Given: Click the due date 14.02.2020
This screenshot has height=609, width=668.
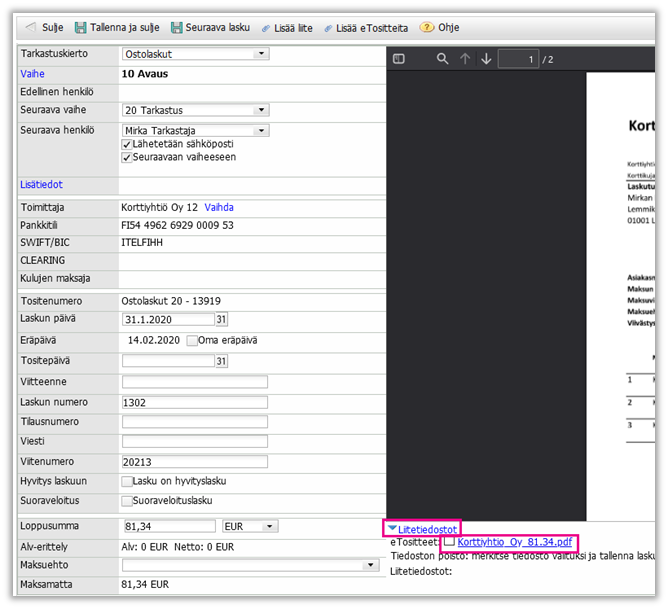Looking at the screenshot, I should pos(154,340).
